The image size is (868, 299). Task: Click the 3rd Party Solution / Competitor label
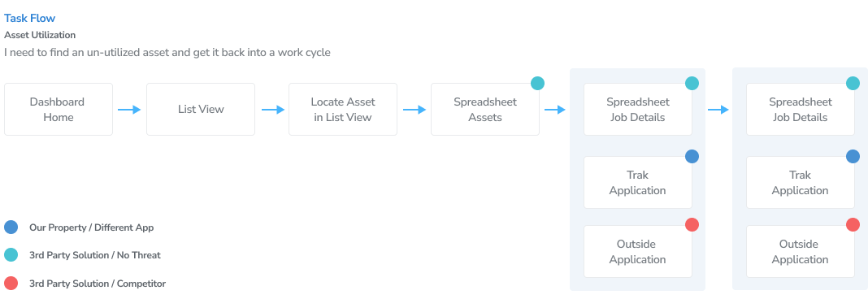98,284
